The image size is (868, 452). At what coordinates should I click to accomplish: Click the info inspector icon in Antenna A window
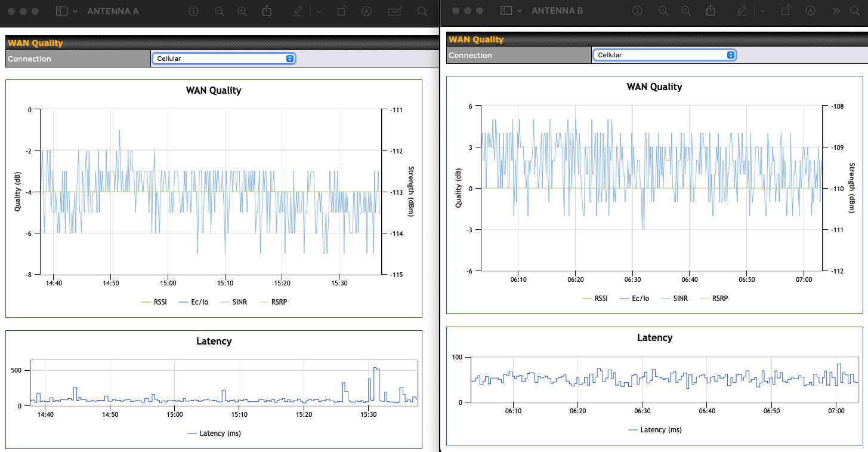193,11
